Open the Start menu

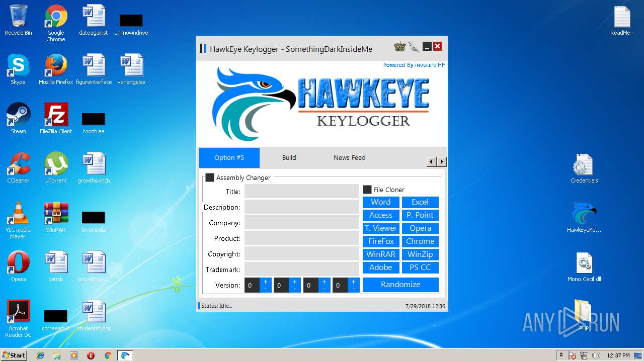(14, 355)
